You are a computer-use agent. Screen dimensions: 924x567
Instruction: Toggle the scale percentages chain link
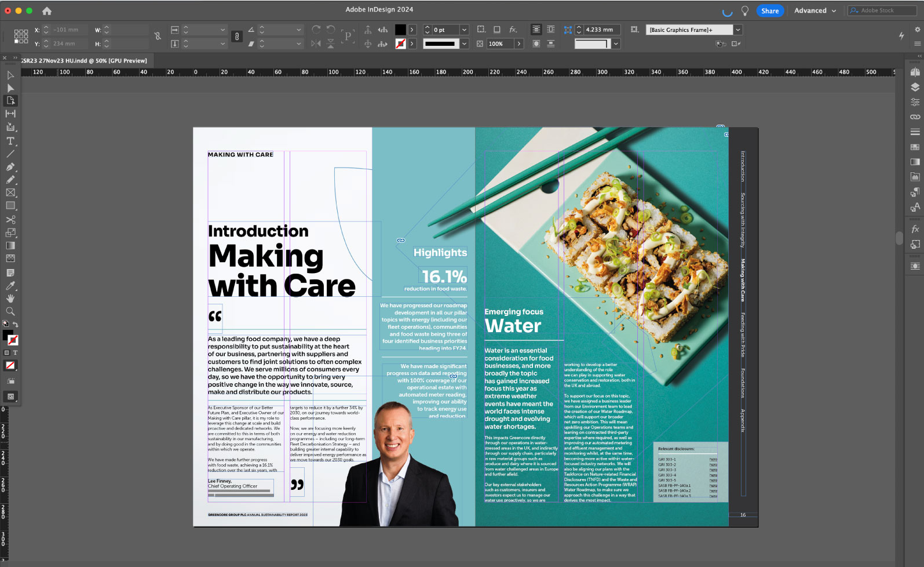tap(236, 37)
